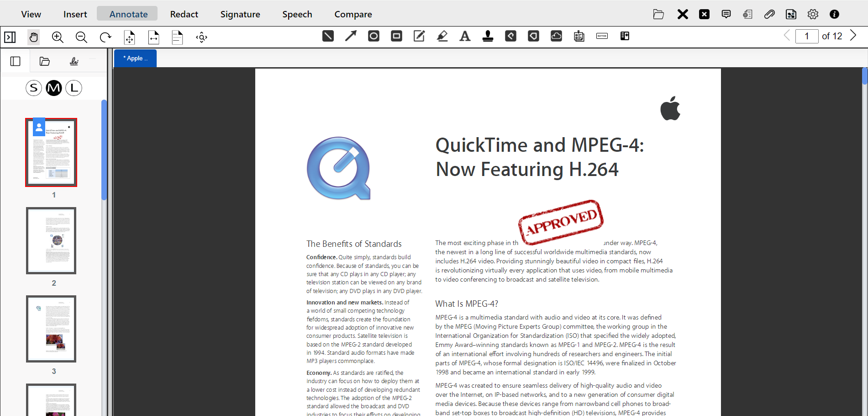This screenshot has height=416, width=868.
Task: Select the edit note tool
Action: click(419, 36)
